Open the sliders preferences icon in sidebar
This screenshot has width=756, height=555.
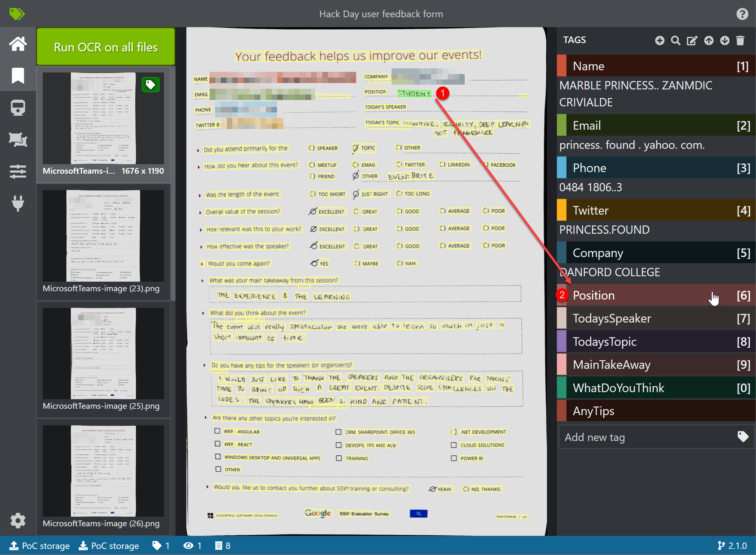pyautogui.click(x=18, y=171)
